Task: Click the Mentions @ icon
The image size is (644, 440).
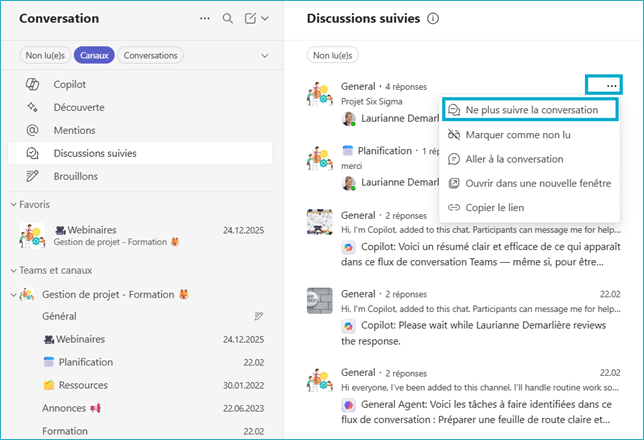Action: tap(32, 130)
